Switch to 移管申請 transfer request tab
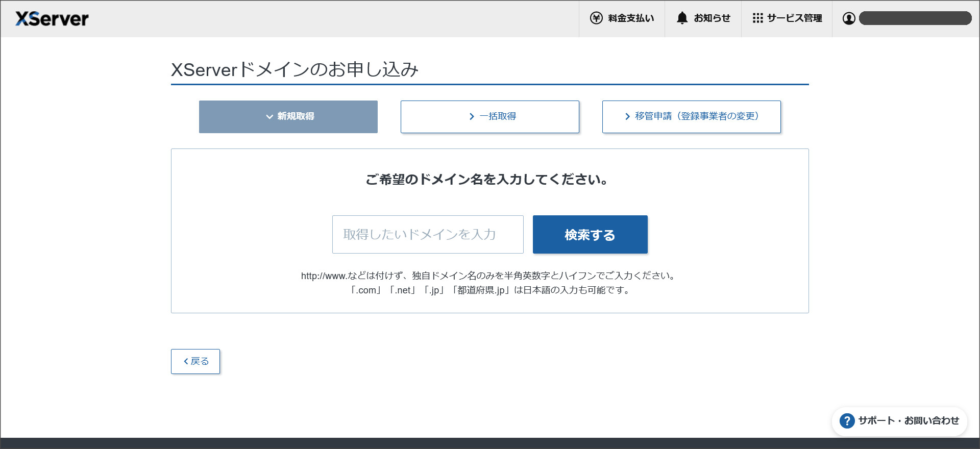The height and width of the screenshot is (449, 980). coord(692,117)
